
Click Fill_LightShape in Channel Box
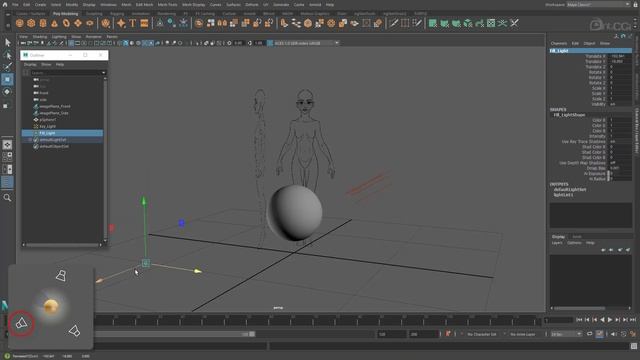tap(569, 115)
